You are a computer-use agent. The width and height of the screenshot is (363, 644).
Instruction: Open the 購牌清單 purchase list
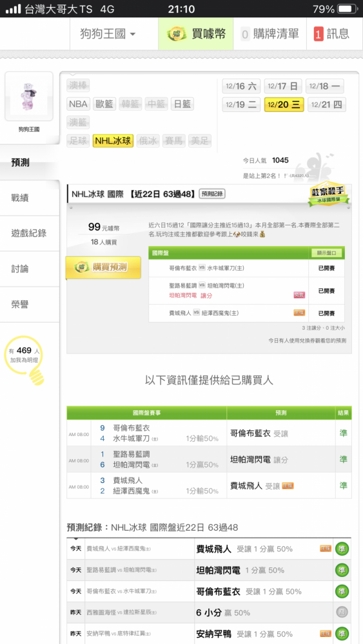point(270,33)
